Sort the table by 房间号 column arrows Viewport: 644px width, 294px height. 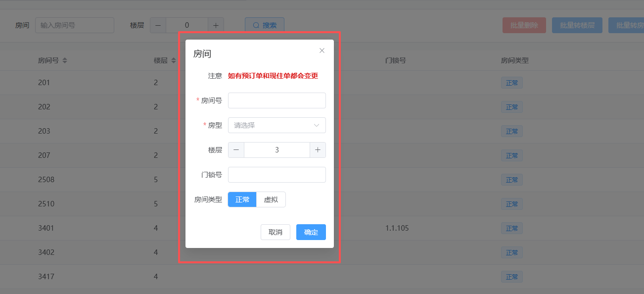pos(65,60)
